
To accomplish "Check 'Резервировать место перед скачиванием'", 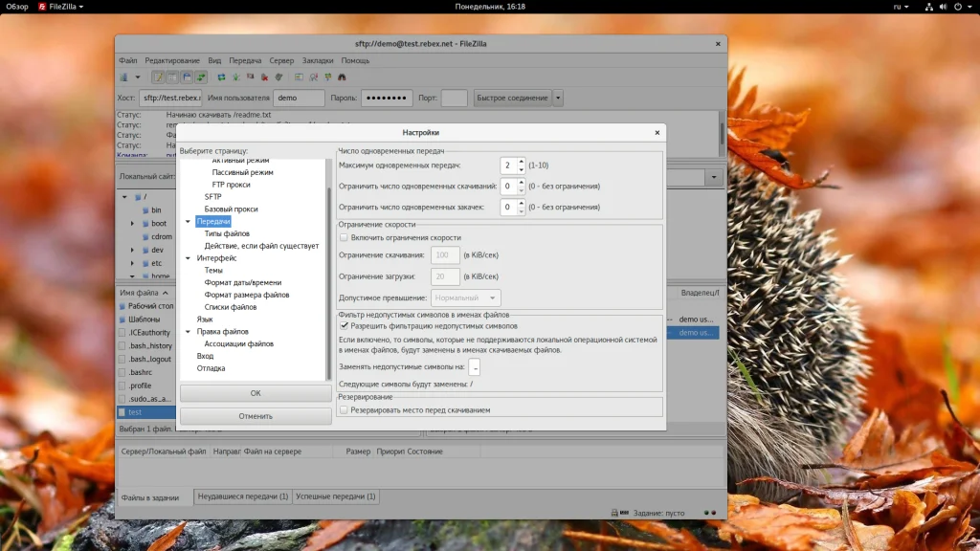I will (x=345, y=409).
